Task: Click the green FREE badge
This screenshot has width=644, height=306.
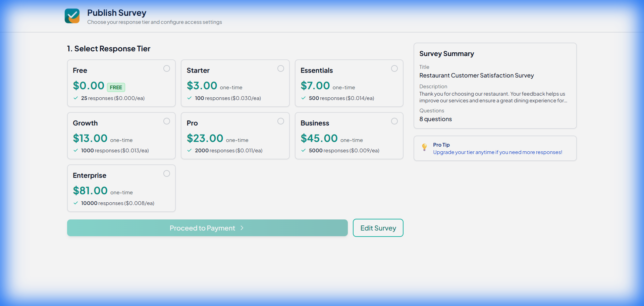Action: [116, 87]
